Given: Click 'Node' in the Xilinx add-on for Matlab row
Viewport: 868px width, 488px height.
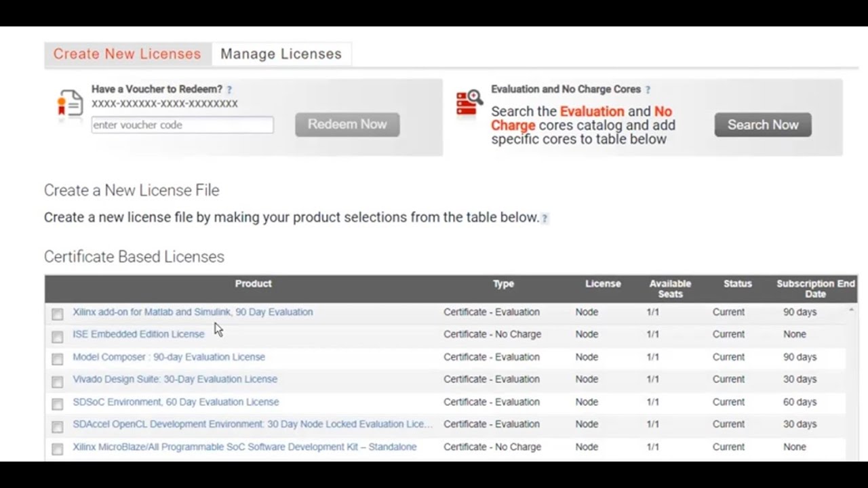Looking at the screenshot, I should (x=587, y=312).
